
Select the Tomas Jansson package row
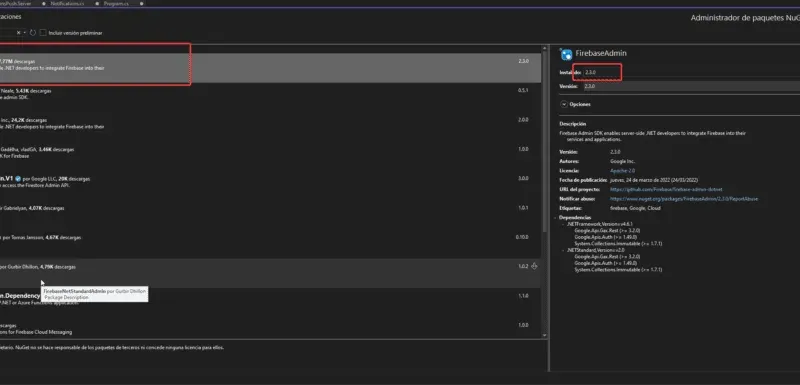coord(270,244)
